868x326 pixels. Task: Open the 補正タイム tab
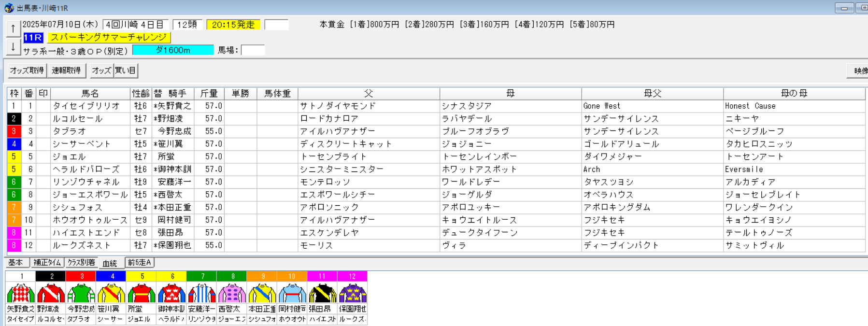click(x=47, y=263)
